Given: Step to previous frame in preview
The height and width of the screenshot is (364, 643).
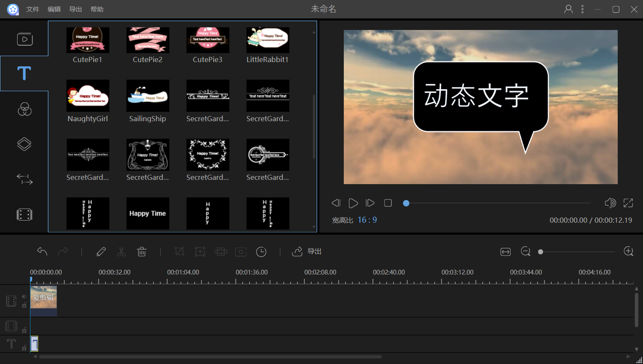Looking at the screenshot, I should tap(336, 203).
